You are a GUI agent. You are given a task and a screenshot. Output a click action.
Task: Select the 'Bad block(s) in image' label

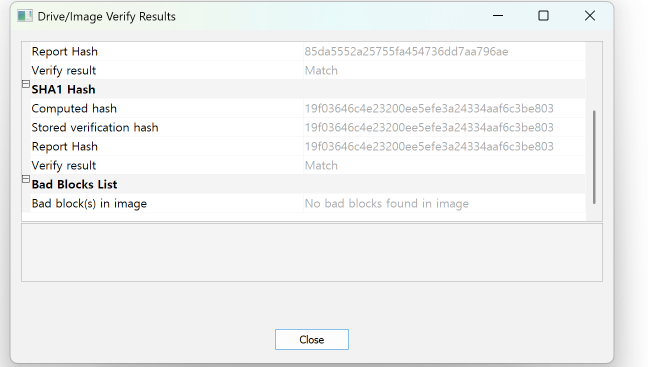pos(89,203)
